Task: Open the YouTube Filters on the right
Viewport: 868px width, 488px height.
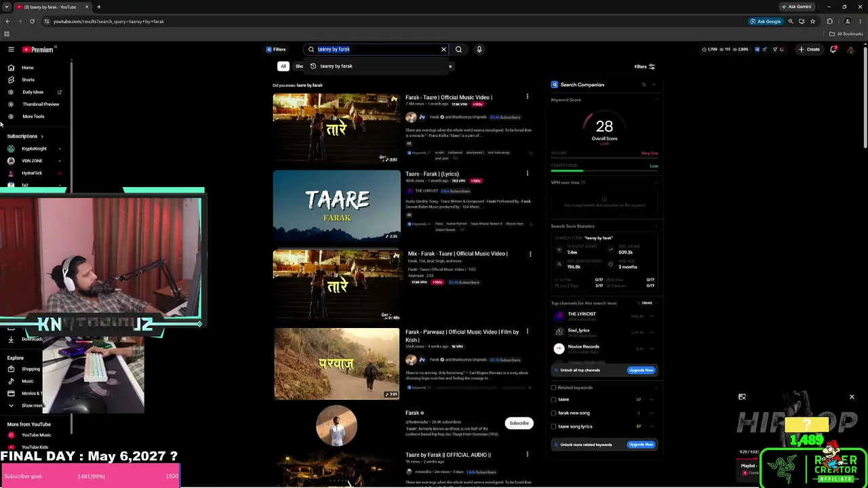Action: click(x=644, y=66)
